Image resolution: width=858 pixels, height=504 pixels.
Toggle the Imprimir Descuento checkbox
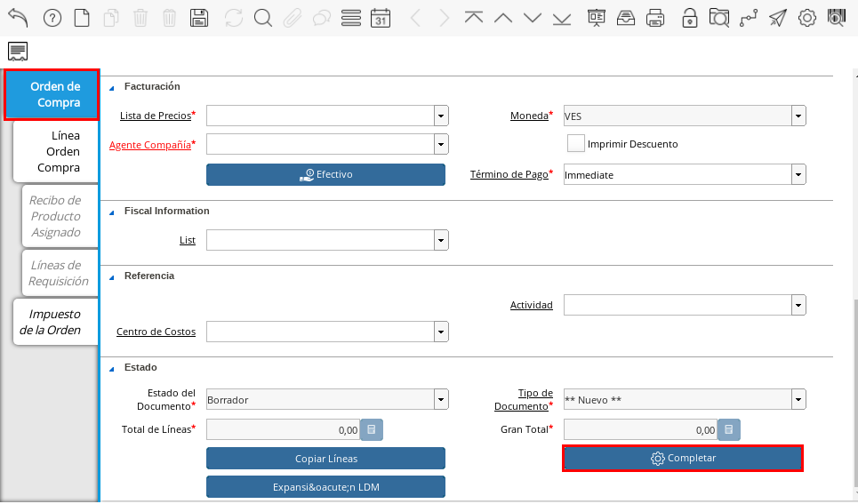coord(575,143)
